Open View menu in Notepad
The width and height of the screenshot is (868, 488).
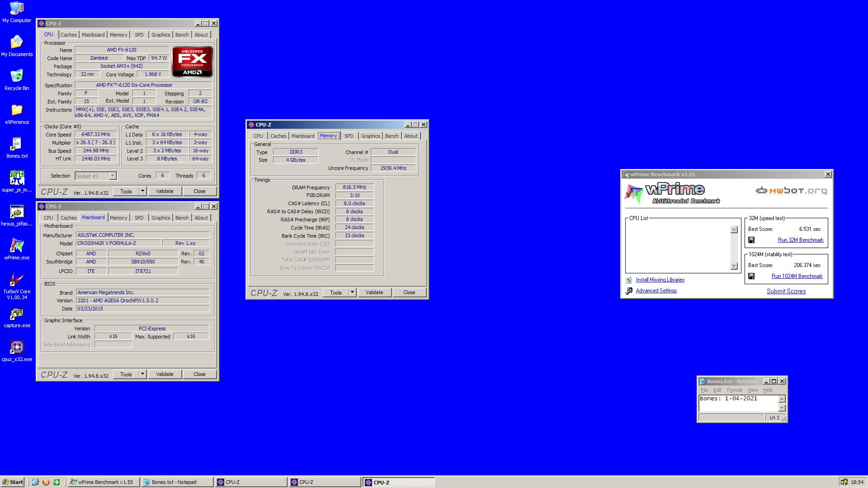click(x=753, y=390)
